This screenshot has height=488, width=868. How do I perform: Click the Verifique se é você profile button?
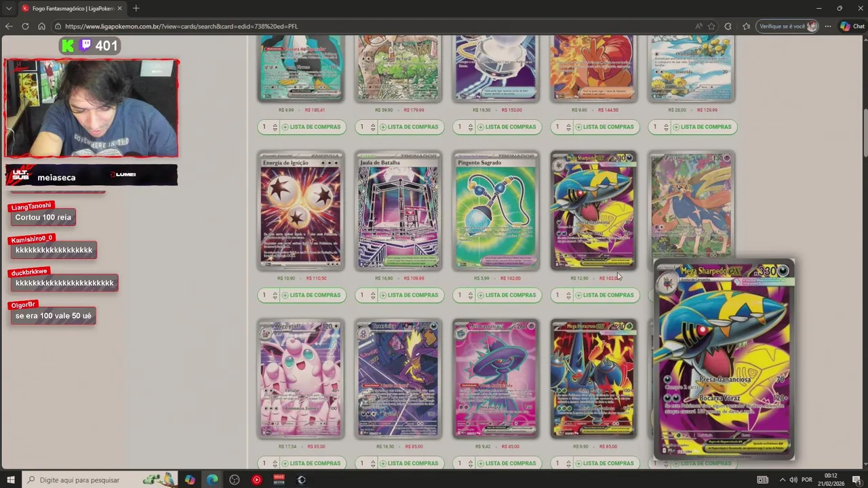789,26
